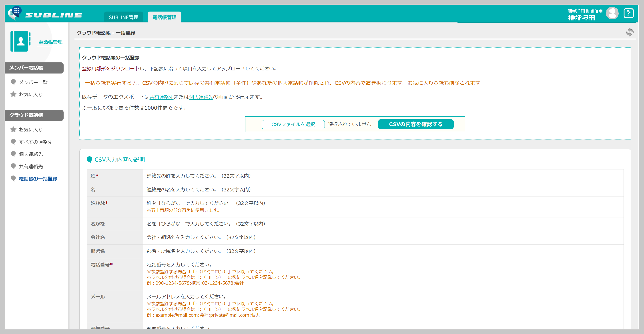Open すべての連絡先 in sidebar
This screenshot has height=334, width=644.
tap(36, 142)
